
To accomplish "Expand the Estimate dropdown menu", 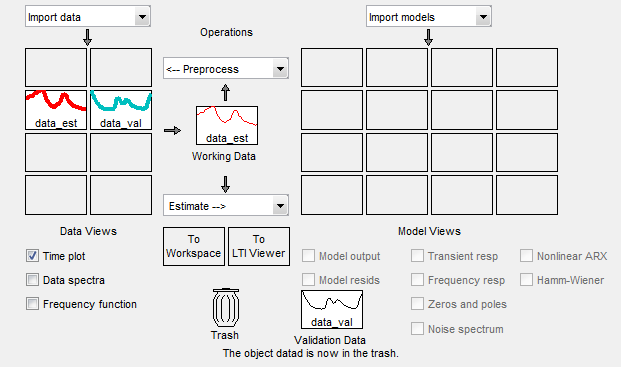I will [x=226, y=205].
